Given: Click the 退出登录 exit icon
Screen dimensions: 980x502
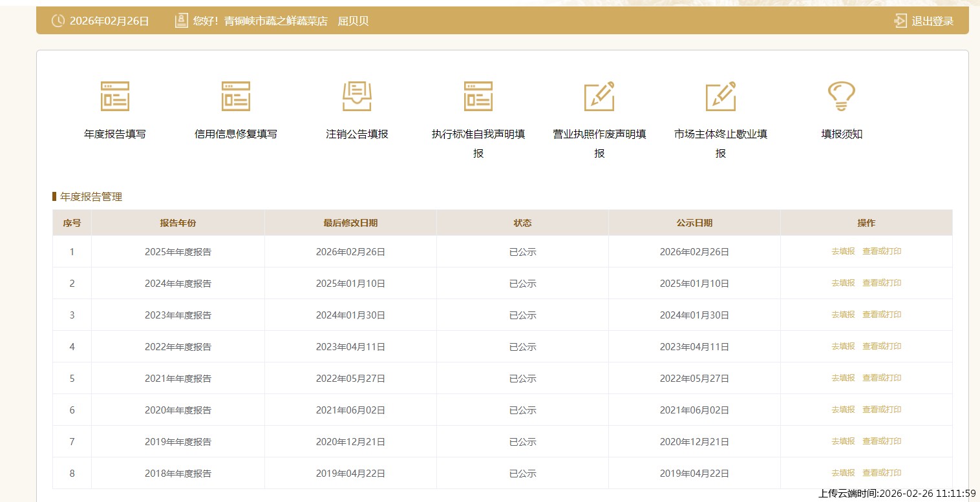Looking at the screenshot, I should [900, 21].
